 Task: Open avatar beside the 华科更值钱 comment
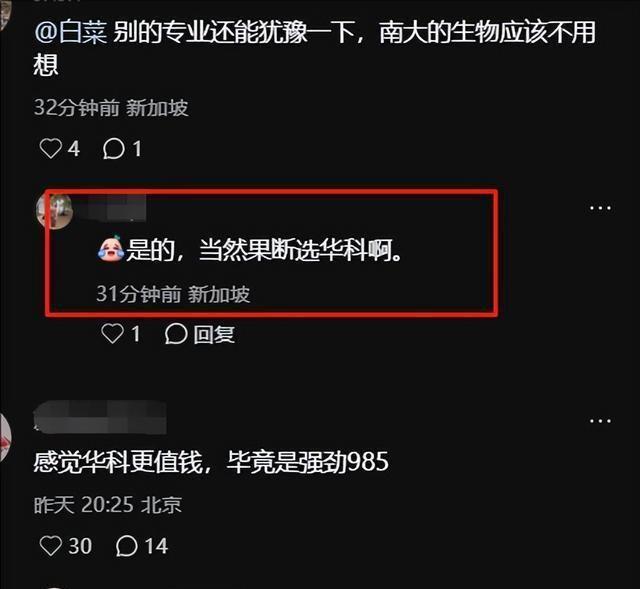point(5,439)
